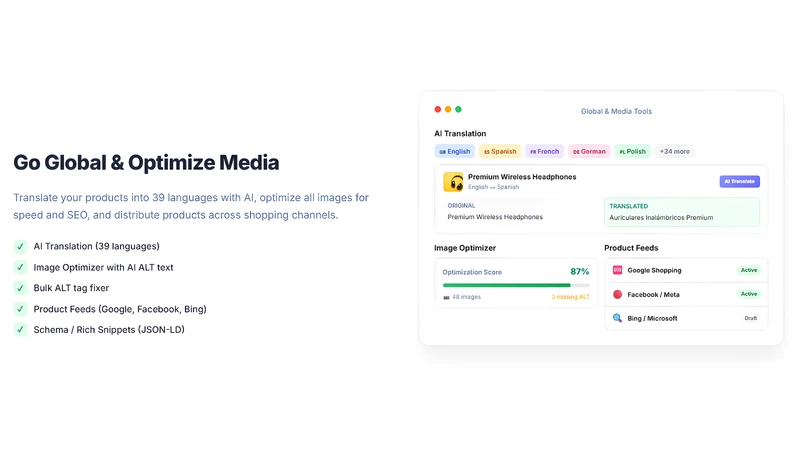Click the Active badge for Facebook / Meta
The width and height of the screenshot is (800, 450).
pyautogui.click(x=749, y=294)
